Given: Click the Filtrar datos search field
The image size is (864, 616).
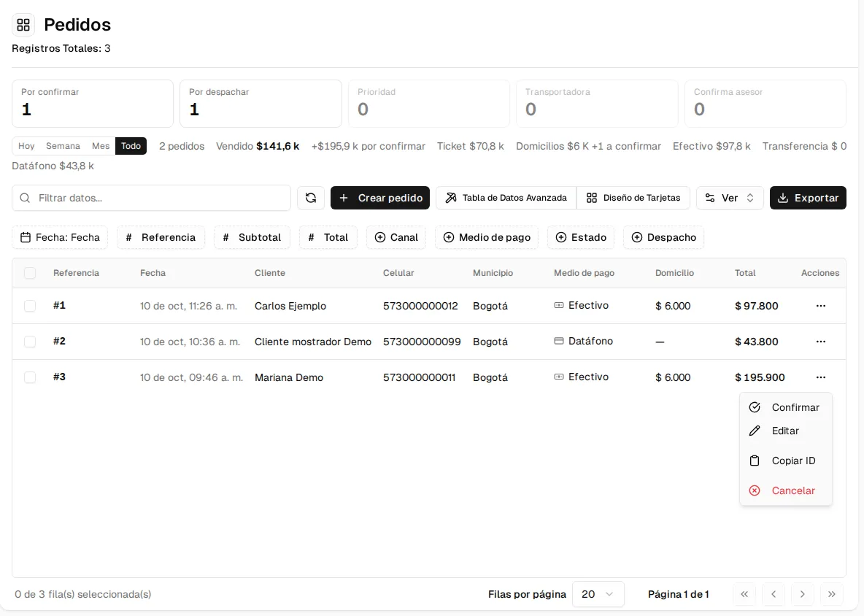Looking at the screenshot, I should [x=152, y=198].
